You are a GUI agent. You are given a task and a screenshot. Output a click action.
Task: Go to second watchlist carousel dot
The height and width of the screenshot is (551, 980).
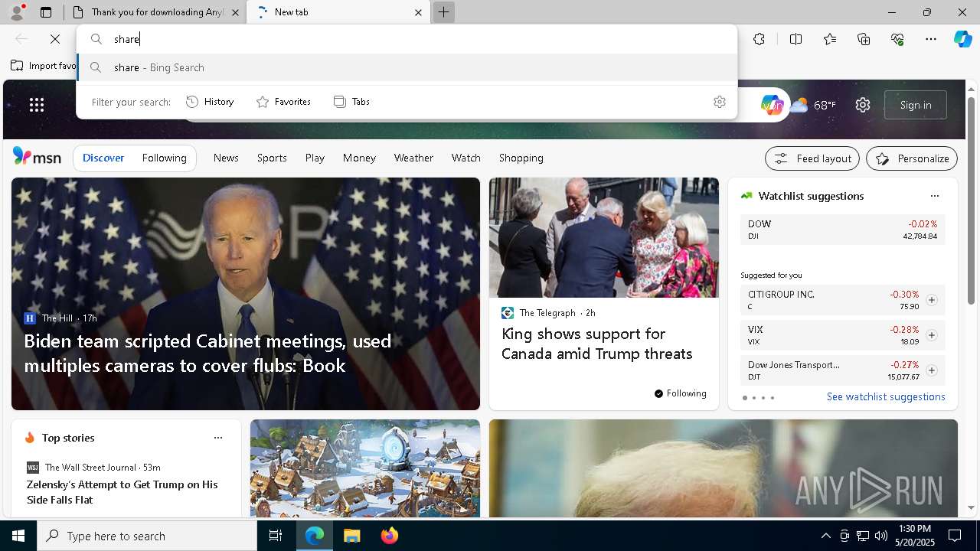tap(754, 398)
